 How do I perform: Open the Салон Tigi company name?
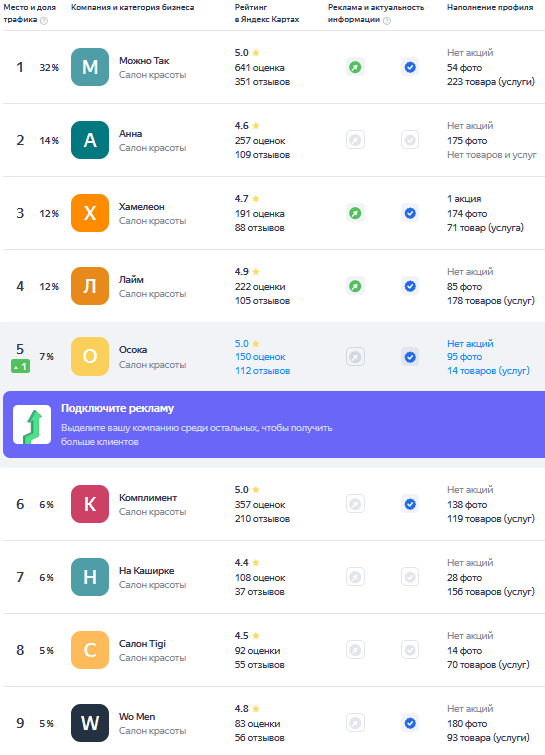click(143, 643)
